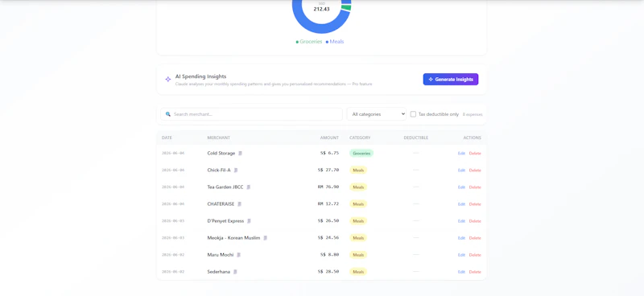This screenshot has width=644, height=296.
Task: Edit the Cold Storage expense
Action: pos(461,153)
